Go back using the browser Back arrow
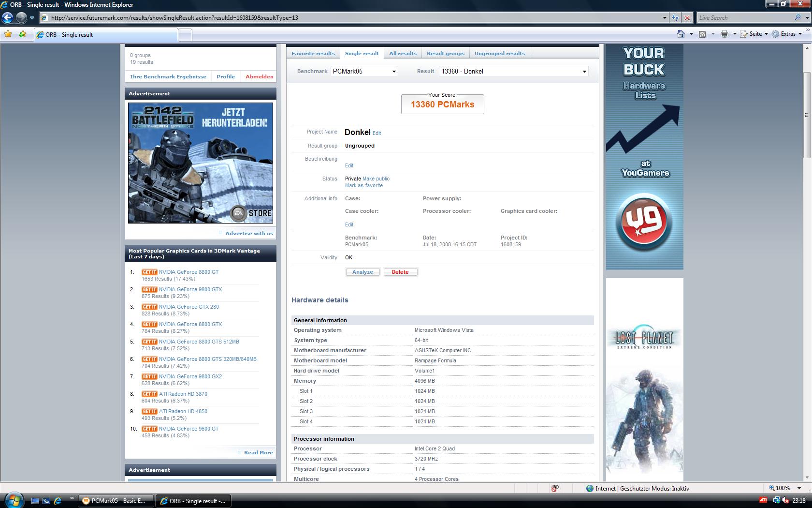 (x=7, y=18)
